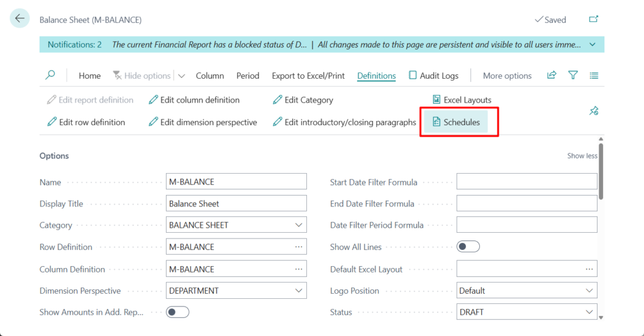This screenshot has height=336, width=644.
Task: Click the pin action bar icon
Action: 593,111
